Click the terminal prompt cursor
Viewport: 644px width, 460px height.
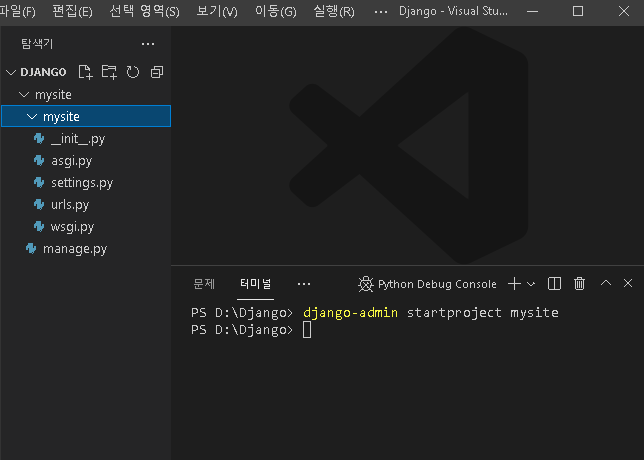307,330
